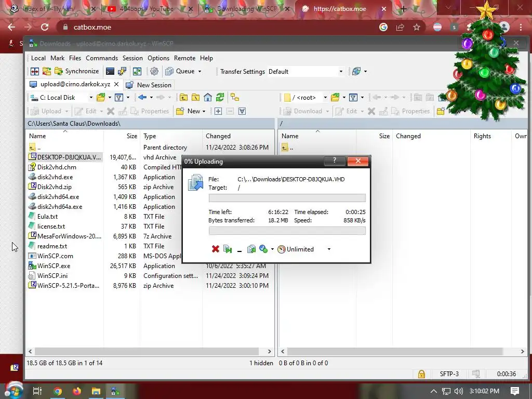Open the Files menu
Viewport: 532px width, 399px height.
pos(75,58)
